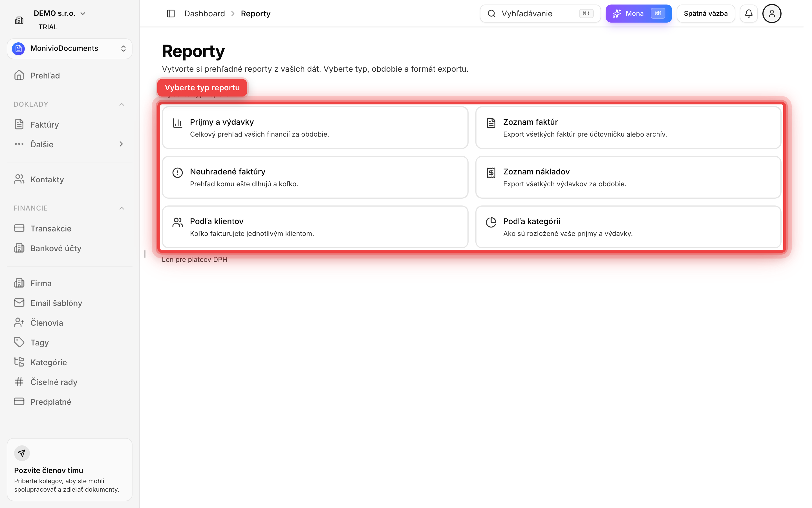Screen dimensions: 812x508
Task: Toggle the sidebar panel icon
Action: 171,14
